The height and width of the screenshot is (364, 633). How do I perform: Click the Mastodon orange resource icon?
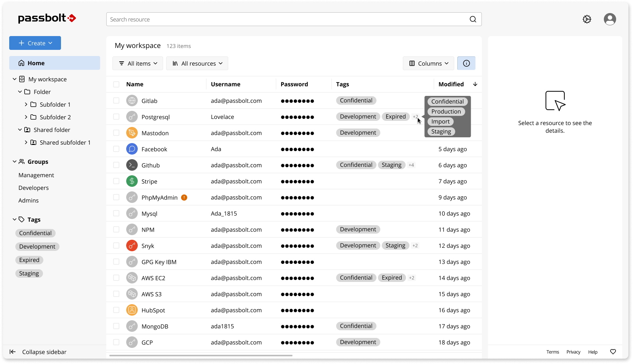pos(132,133)
